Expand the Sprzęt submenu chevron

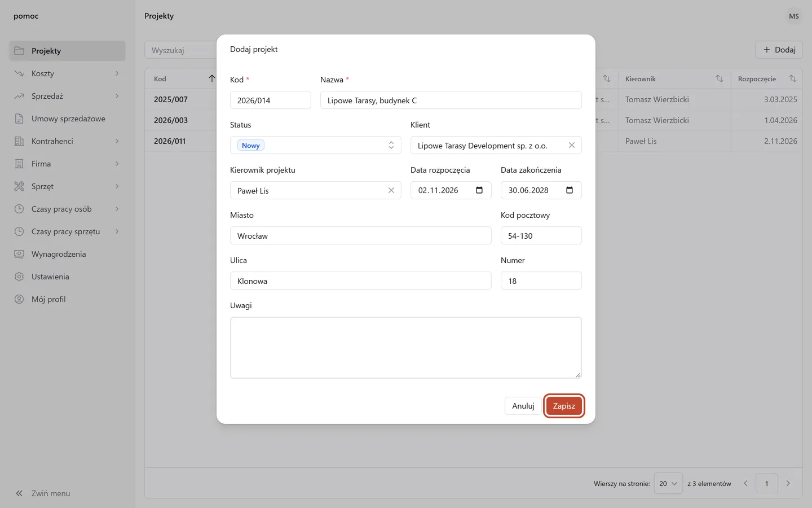[117, 186]
